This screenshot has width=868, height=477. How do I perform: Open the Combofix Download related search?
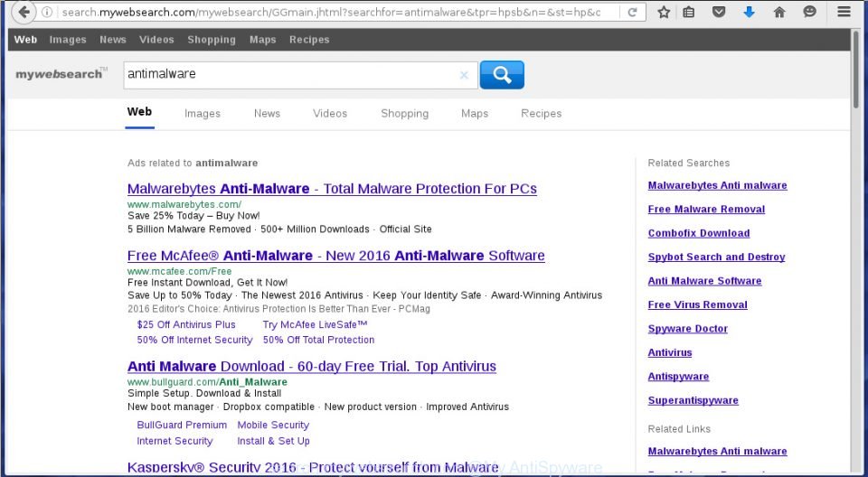(699, 233)
